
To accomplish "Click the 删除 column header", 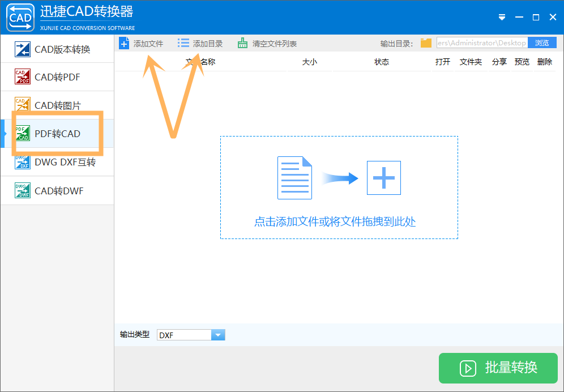I will point(545,62).
